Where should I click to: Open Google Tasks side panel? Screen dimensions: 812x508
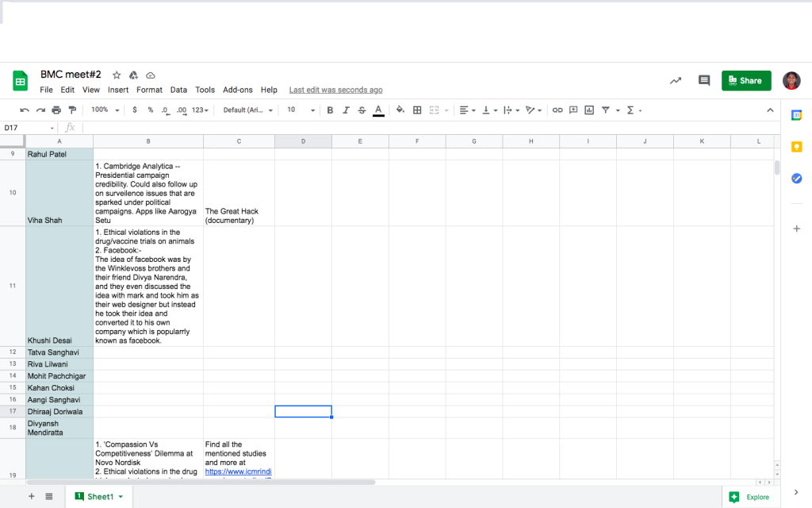796,179
